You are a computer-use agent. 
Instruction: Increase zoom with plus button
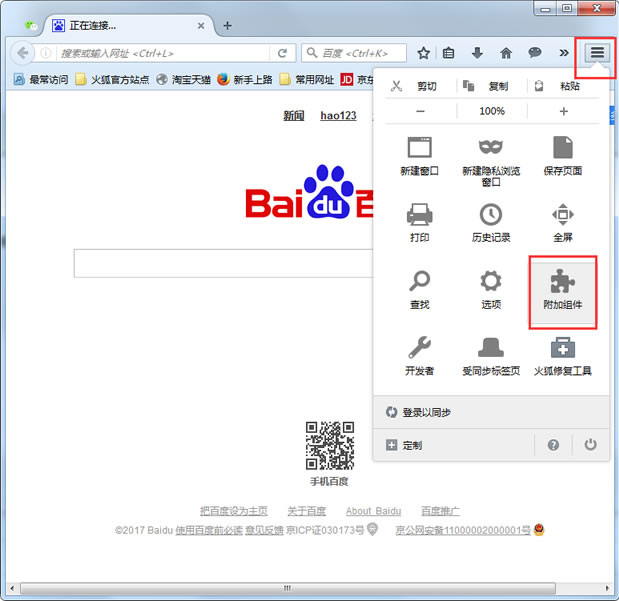pyautogui.click(x=564, y=111)
